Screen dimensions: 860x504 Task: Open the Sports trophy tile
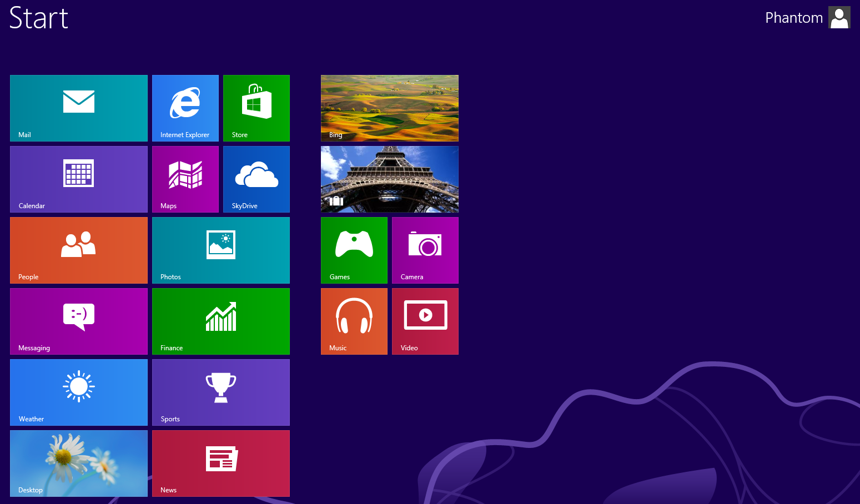(x=221, y=392)
